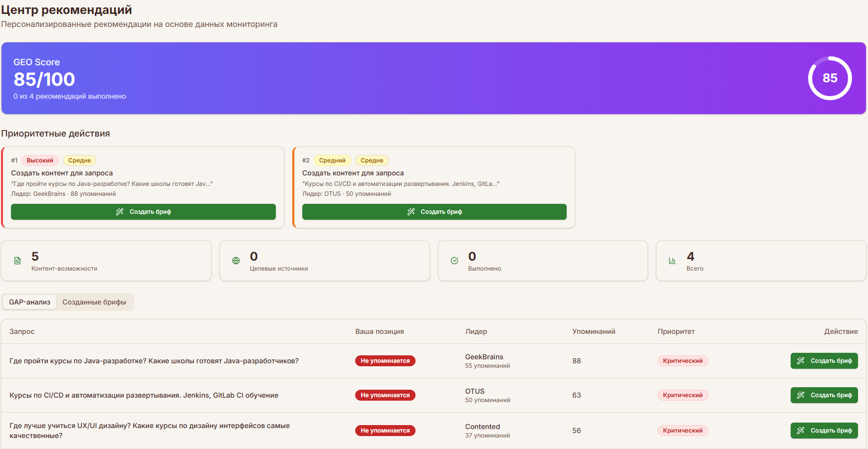
Task: Click the Запрос column header
Action: click(22, 331)
